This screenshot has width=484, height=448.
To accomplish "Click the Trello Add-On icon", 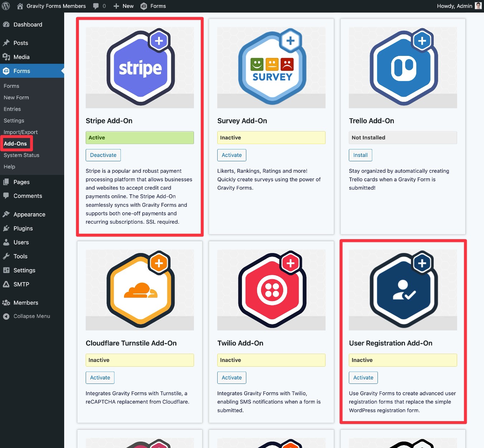I will click(x=403, y=66).
